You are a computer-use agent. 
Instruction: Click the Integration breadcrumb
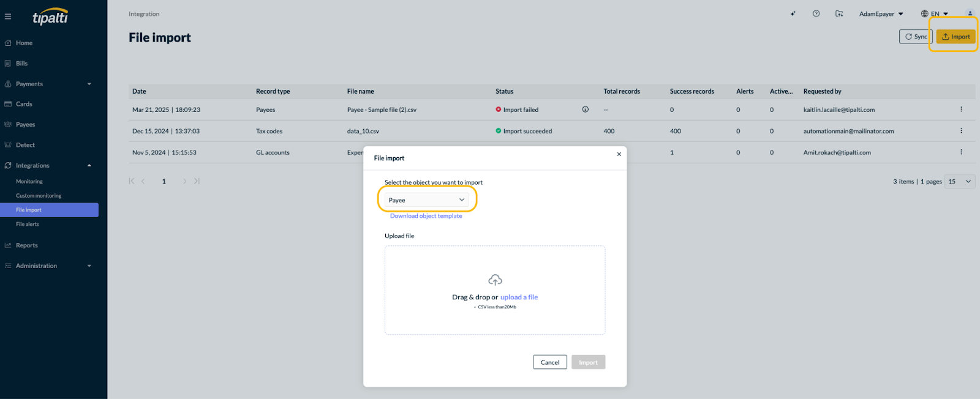tap(144, 14)
